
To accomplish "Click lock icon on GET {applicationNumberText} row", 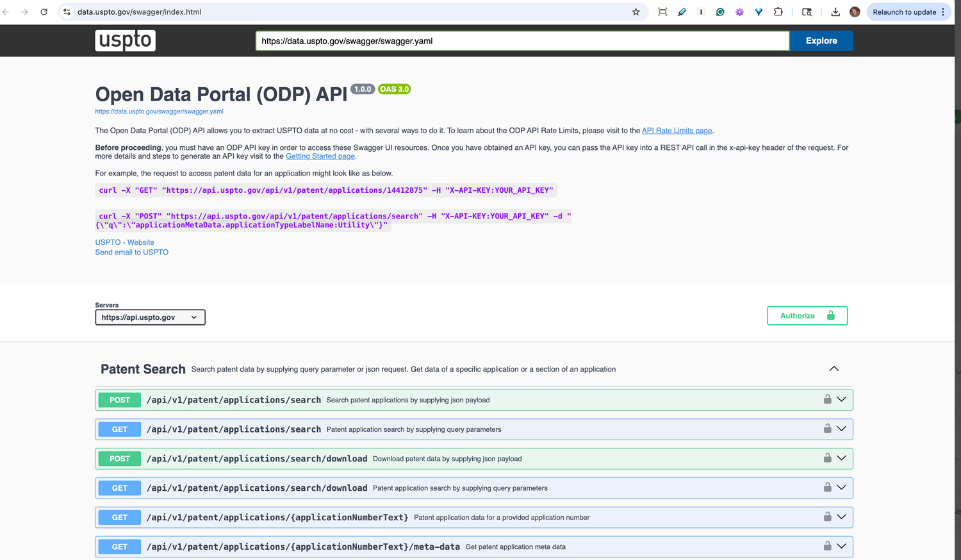I will pos(827,516).
